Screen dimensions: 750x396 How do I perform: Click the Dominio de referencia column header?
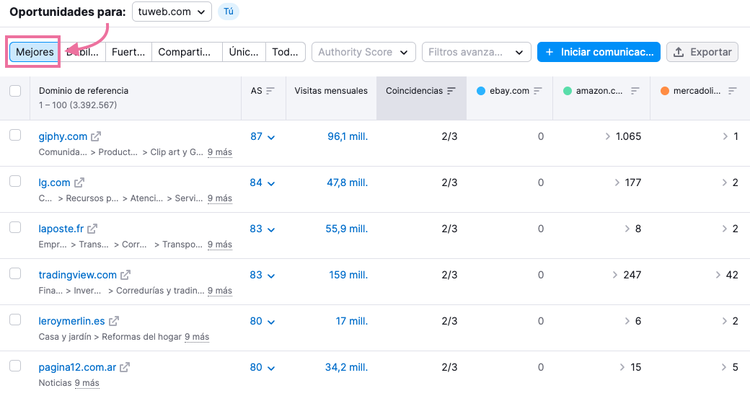click(x=84, y=91)
